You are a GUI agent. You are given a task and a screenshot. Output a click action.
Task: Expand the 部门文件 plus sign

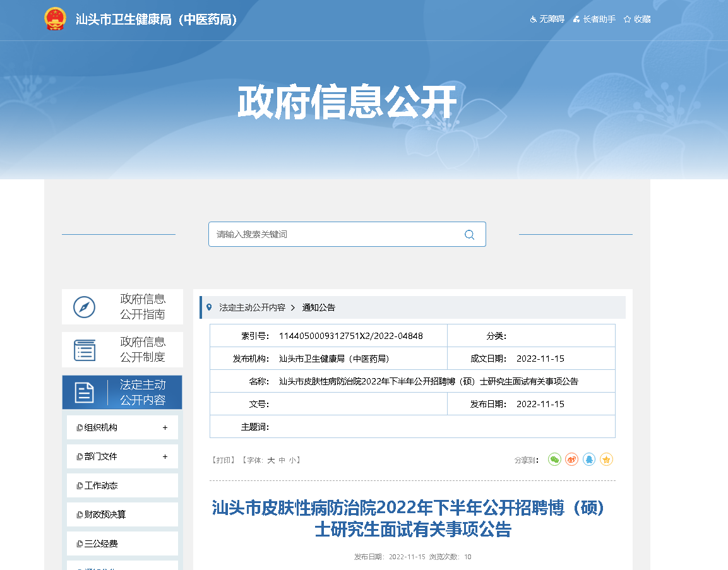(165, 456)
